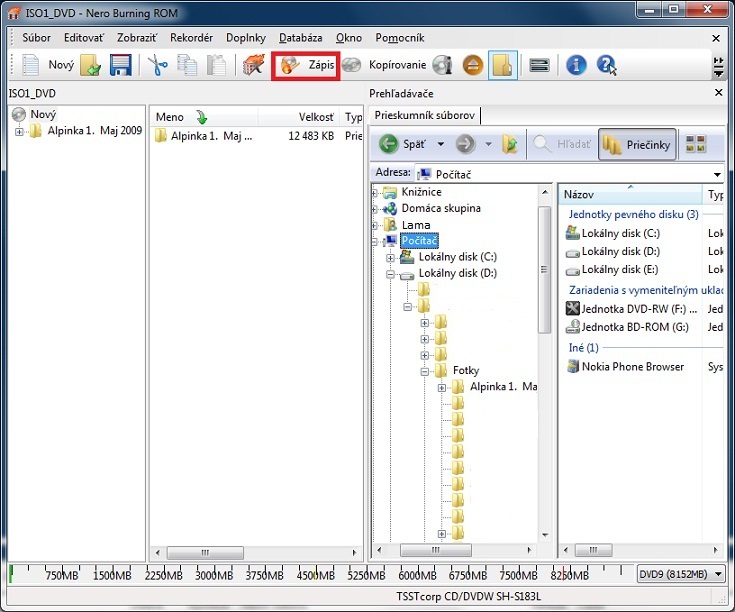Expand Lokálny disk (C:) in tree
This screenshot has width=735, height=612.
click(390, 258)
